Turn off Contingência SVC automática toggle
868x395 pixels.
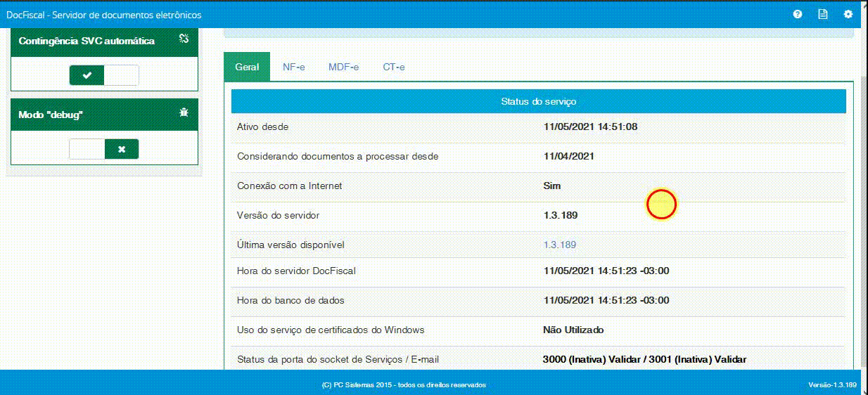pyautogui.click(x=104, y=75)
